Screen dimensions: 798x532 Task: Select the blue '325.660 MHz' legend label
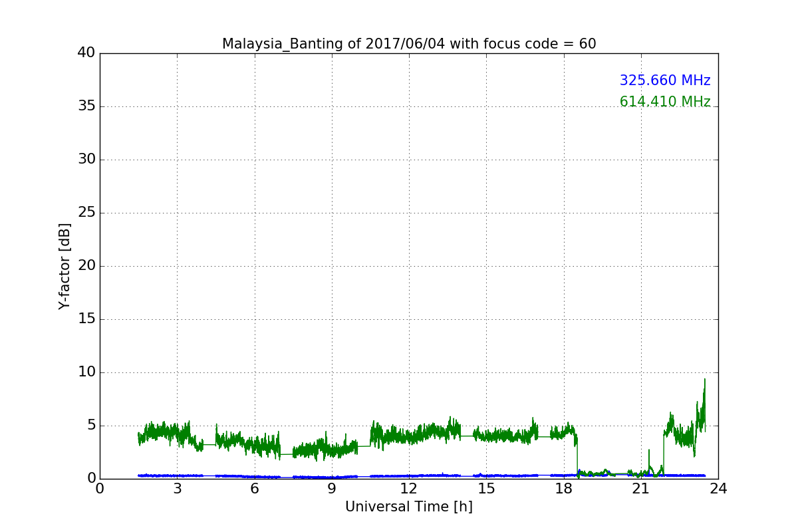pos(665,80)
